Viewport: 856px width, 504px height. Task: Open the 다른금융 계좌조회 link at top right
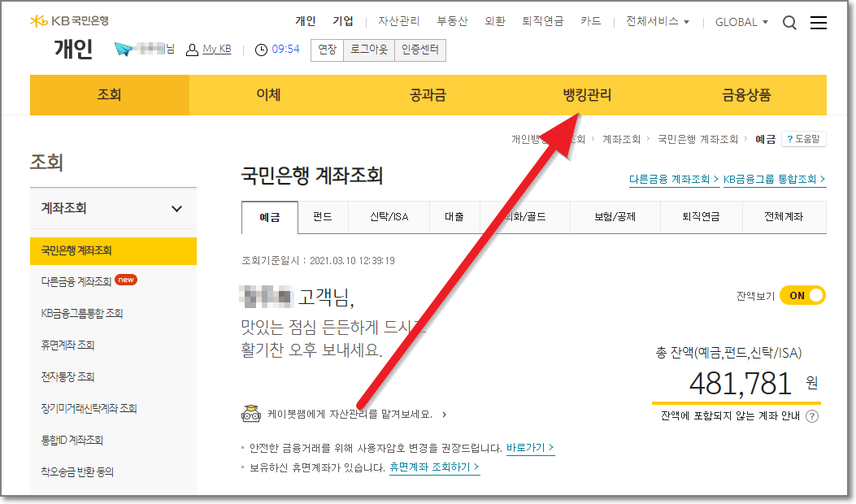(x=674, y=179)
